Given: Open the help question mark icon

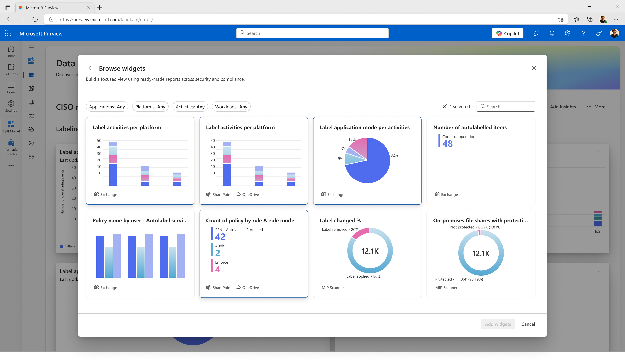Looking at the screenshot, I should click(x=583, y=33).
